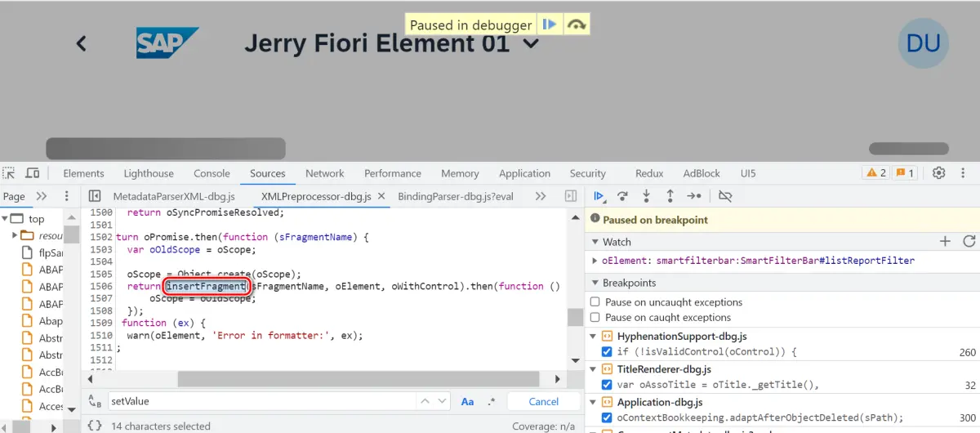The height and width of the screenshot is (433, 980).
Task: Uncheck the isValidControl breakpoint at line 260
Action: click(607, 351)
